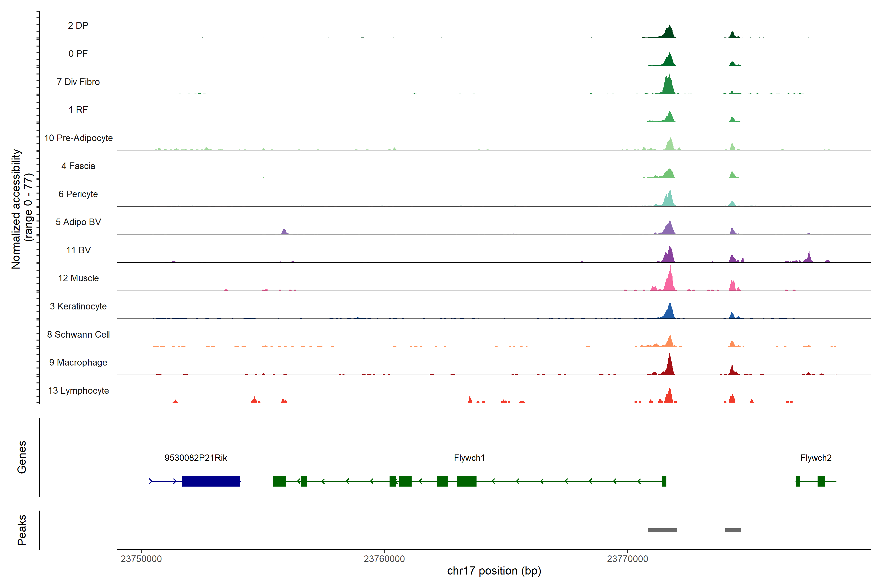Click the 9 Macrophage track label
The image size is (882, 588).
click(x=78, y=363)
